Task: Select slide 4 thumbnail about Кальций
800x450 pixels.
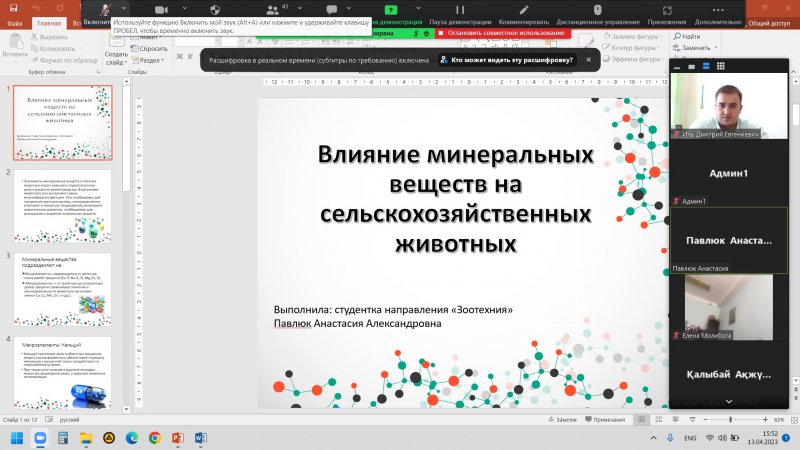Action: [63, 372]
